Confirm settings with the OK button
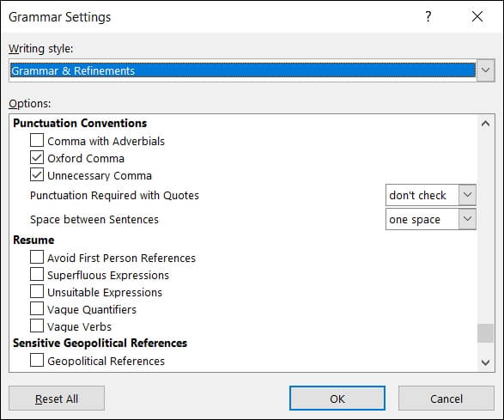 click(337, 399)
